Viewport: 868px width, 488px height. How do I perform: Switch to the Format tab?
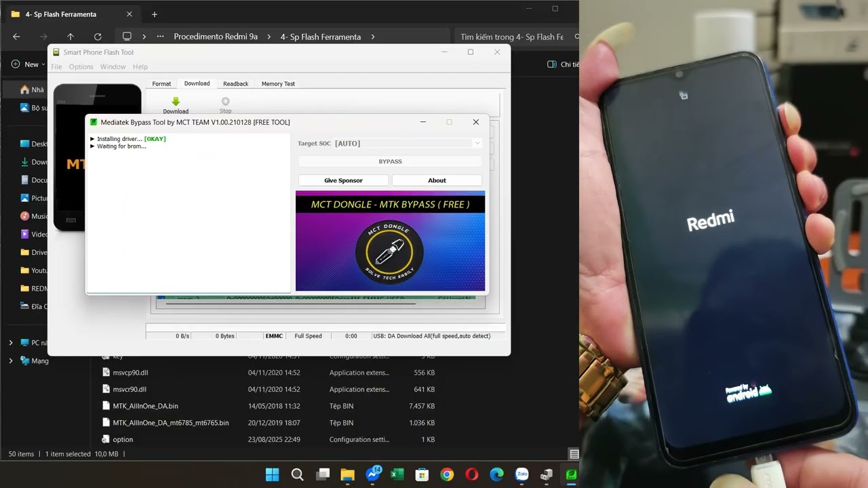161,84
